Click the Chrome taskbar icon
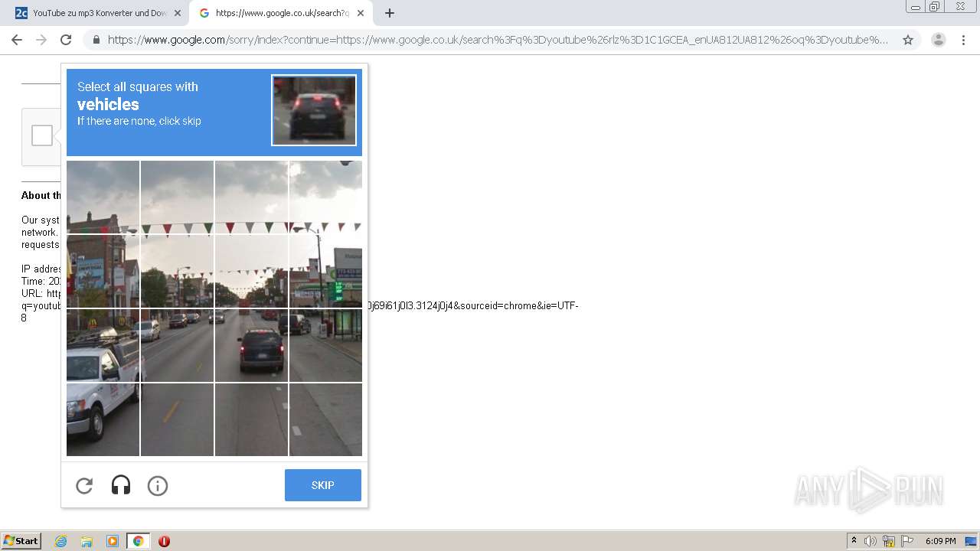 tap(138, 541)
